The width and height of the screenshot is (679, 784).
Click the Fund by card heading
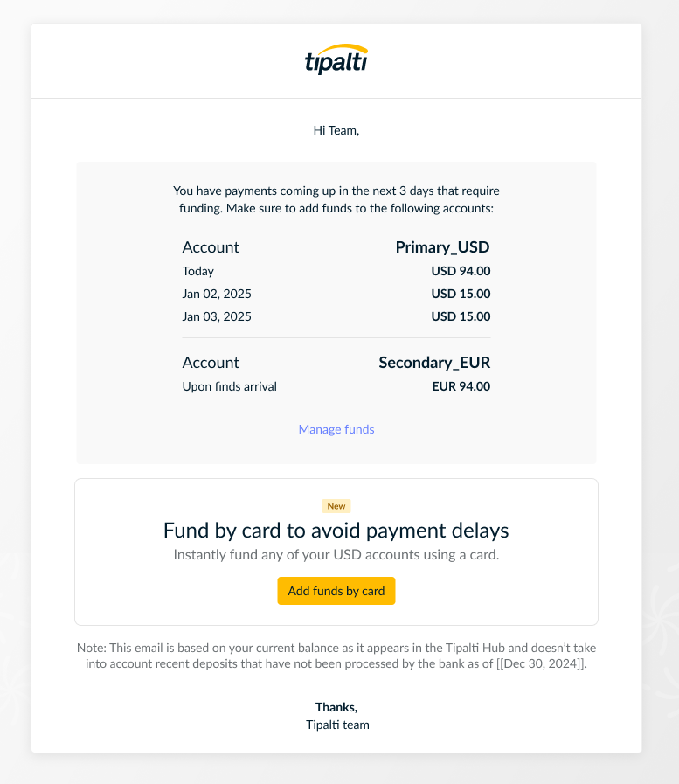click(336, 531)
